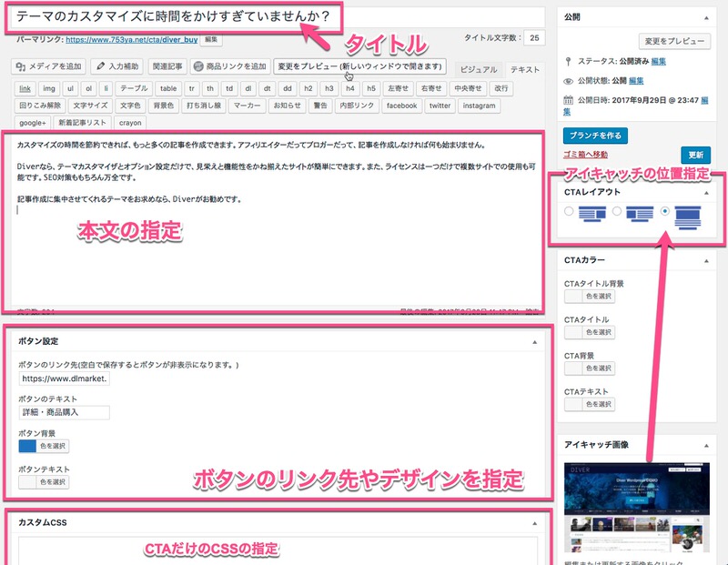Click the 商品リンクを追加 button
The width and height of the screenshot is (728, 565).
(x=230, y=66)
